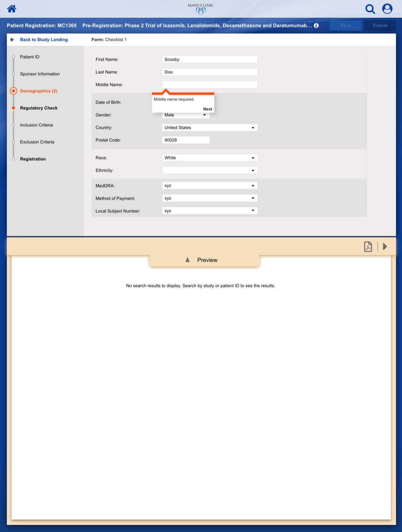Open the Race dropdown
Screen dimensions: 402x532
coord(210,158)
